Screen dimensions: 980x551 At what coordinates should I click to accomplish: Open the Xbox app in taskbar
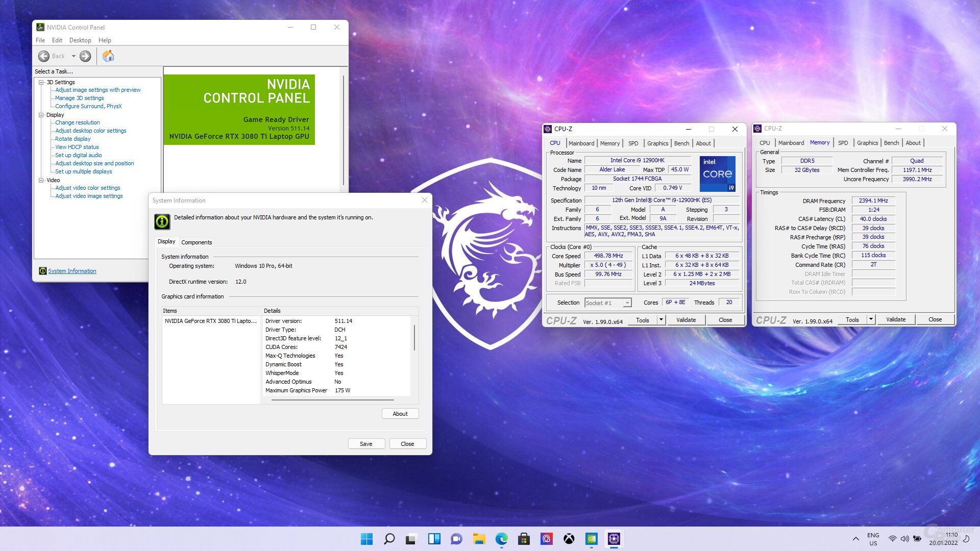click(x=569, y=539)
